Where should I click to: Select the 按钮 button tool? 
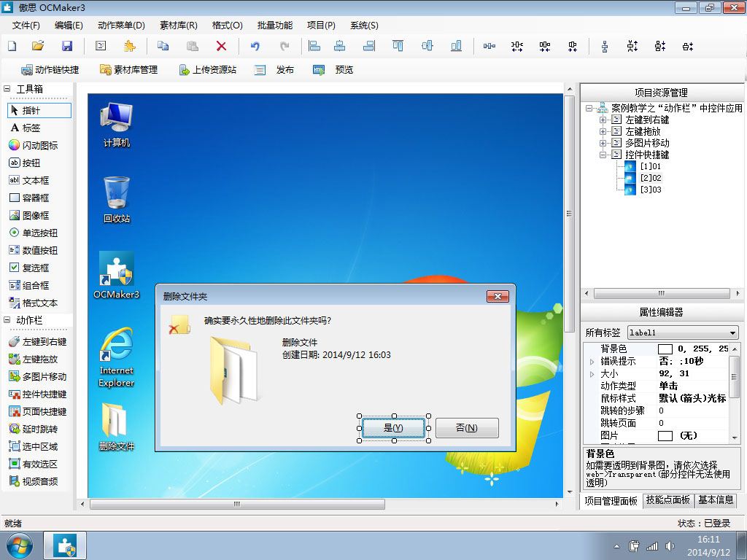coord(25,163)
